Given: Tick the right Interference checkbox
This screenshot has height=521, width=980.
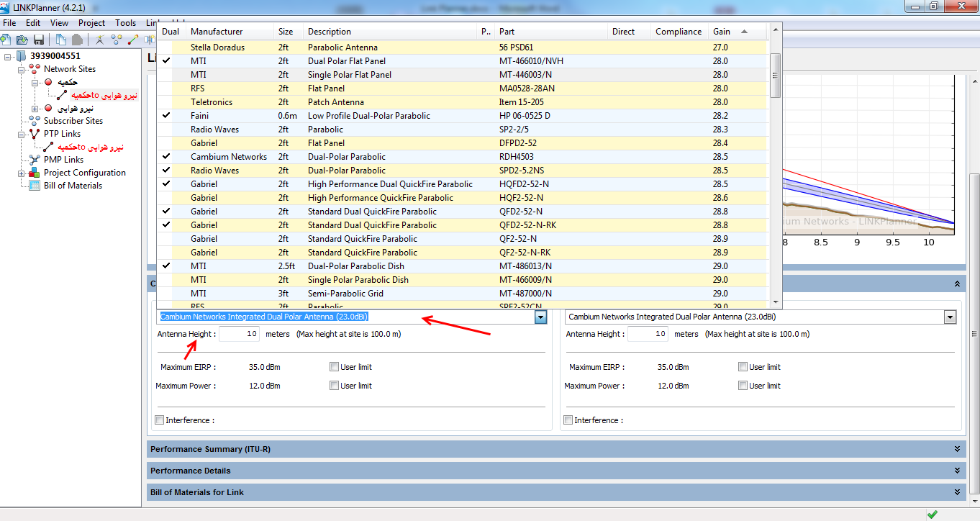Looking at the screenshot, I should click(568, 420).
